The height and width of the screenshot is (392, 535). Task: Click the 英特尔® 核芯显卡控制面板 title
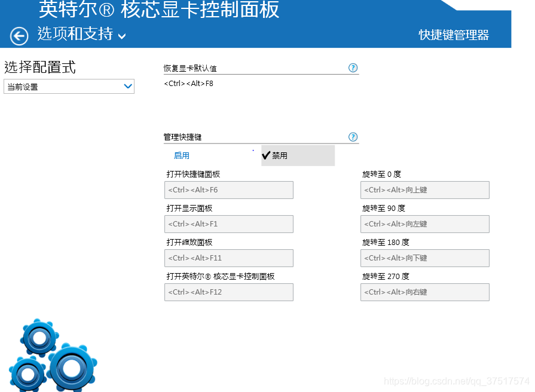[159, 9]
